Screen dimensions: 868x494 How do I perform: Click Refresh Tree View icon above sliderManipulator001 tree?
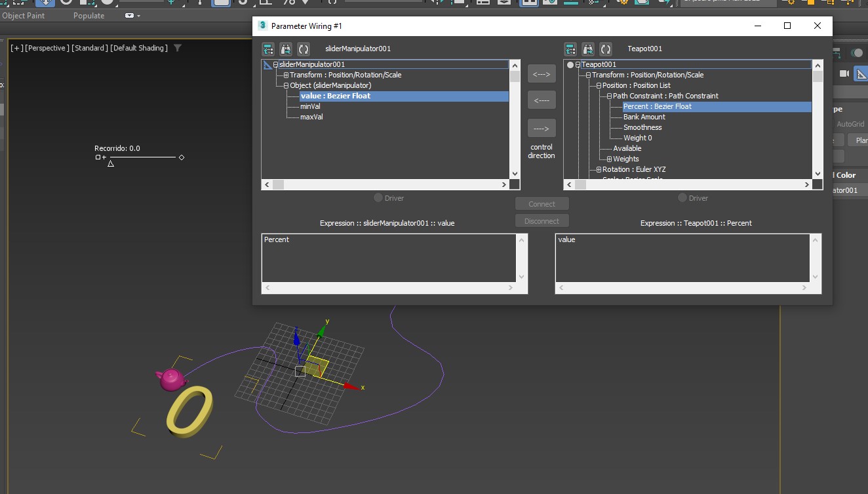point(304,49)
